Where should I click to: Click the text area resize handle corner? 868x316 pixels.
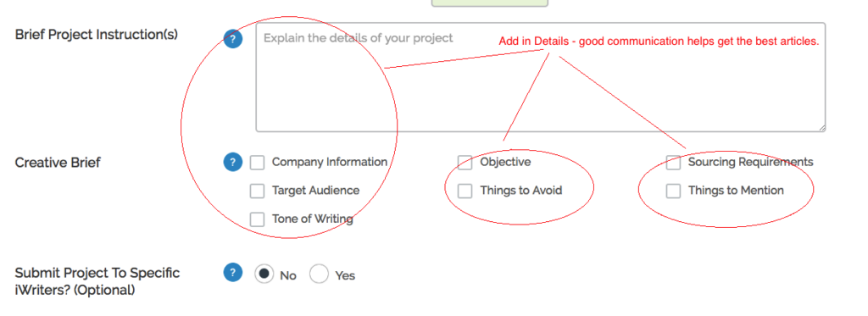[x=821, y=128]
